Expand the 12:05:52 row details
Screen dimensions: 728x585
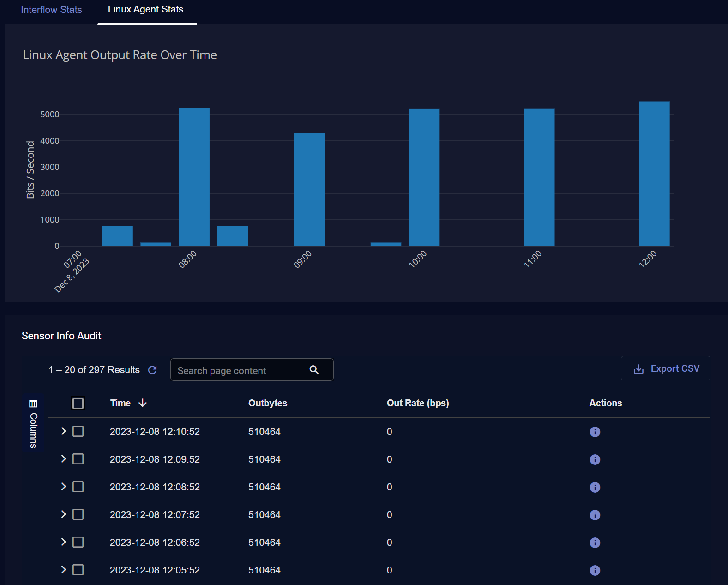click(x=64, y=570)
